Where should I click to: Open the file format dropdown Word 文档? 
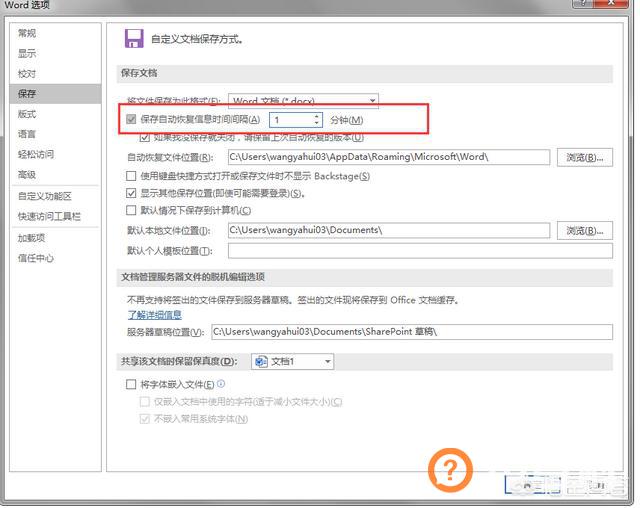303,100
